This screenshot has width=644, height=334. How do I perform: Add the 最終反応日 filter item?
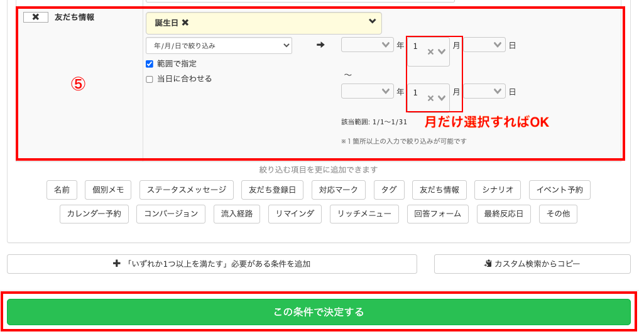tap(503, 214)
